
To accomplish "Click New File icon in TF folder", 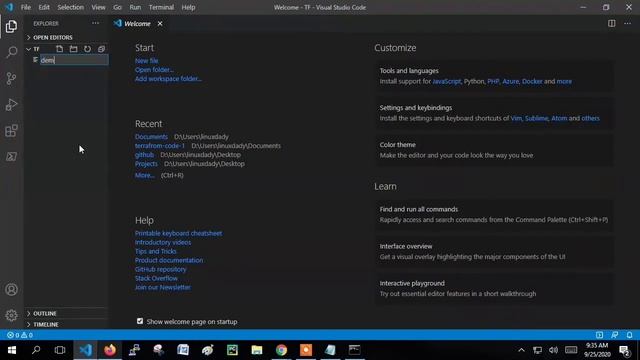I will 60,49.
